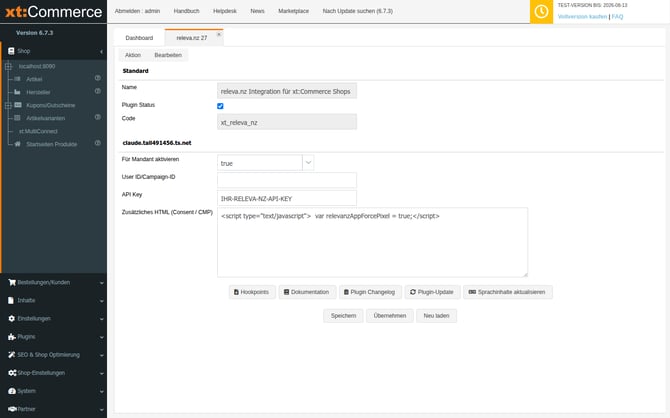Expand the localhost:8000 tree node
Viewport: 670px width, 418px height.
[x=8, y=66]
